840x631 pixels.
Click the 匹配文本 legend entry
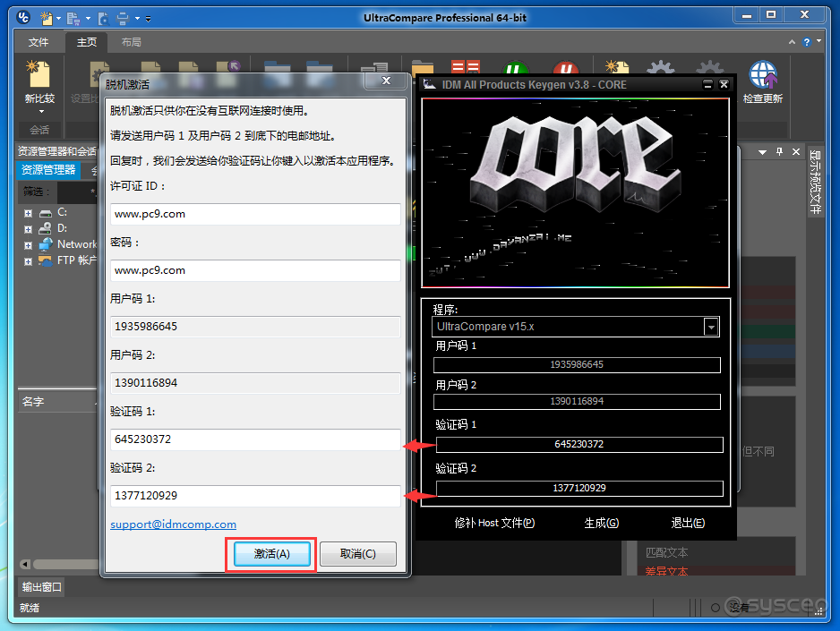point(666,552)
